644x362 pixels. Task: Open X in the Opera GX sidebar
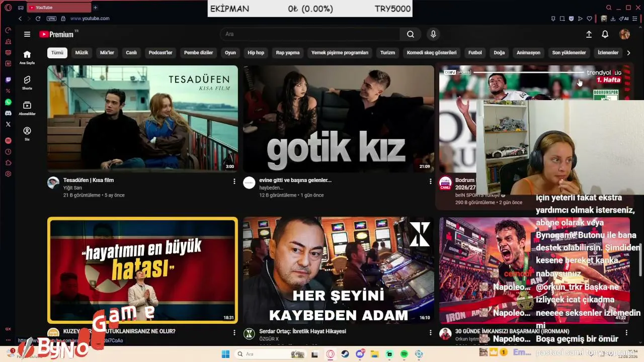click(x=8, y=124)
